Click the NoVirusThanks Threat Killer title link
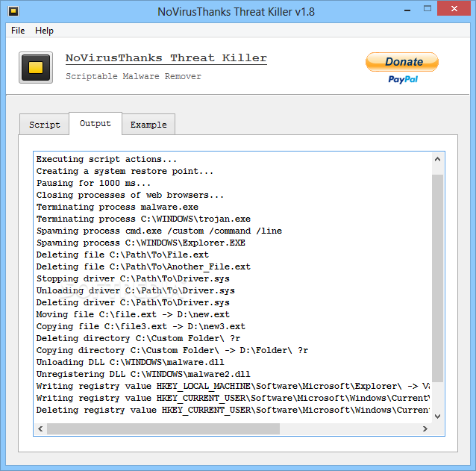476x471 pixels. pyautogui.click(x=166, y=58)
